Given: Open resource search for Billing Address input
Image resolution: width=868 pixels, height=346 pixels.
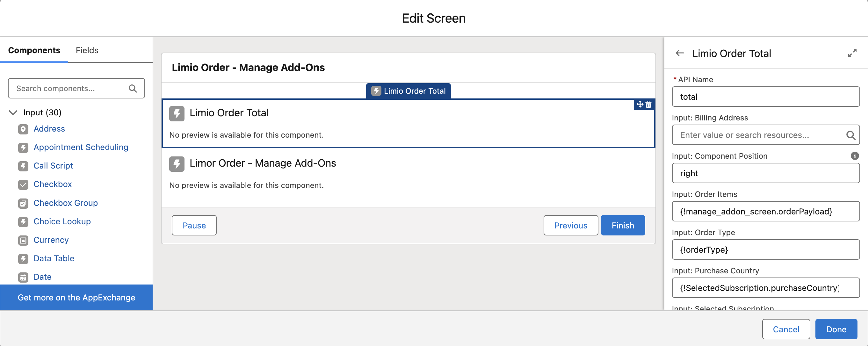Looking at the screenshot, I should coord(851,135).
